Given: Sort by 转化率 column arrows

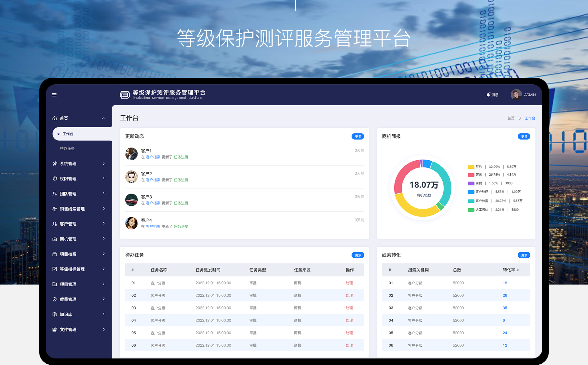Looking at the screenshot, I should point(518,270).
